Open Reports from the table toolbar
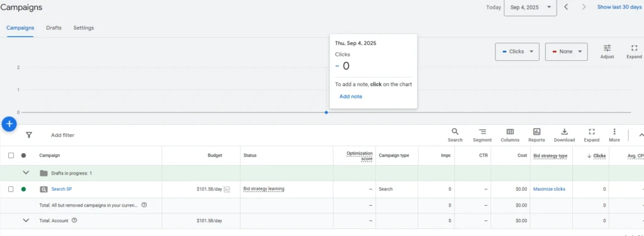The image size is (644, 236). (x=536, y=135)
